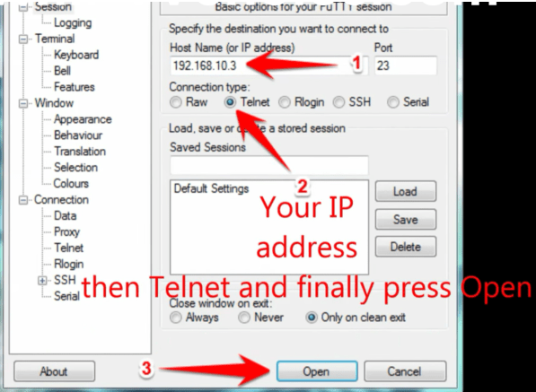This screenshot has width=536, height=392.
Task: Open the Keyboard settings category
Action: (x=76, y=55)
